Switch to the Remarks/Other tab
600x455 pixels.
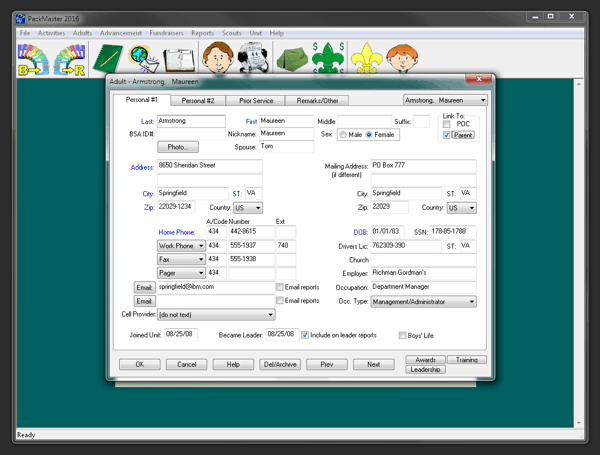click(317, 101)
